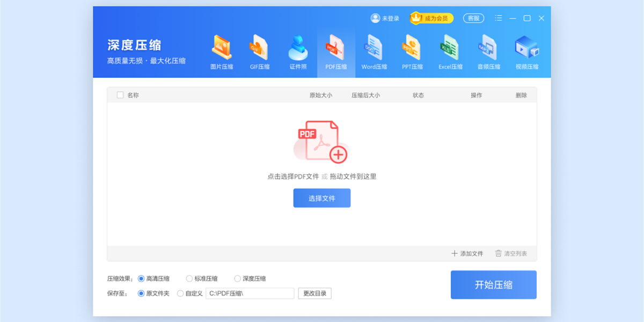This screenshot has width=644, height=322.
Task: Maximize the 深度压缩 window
Action: (x=527, y=18)
